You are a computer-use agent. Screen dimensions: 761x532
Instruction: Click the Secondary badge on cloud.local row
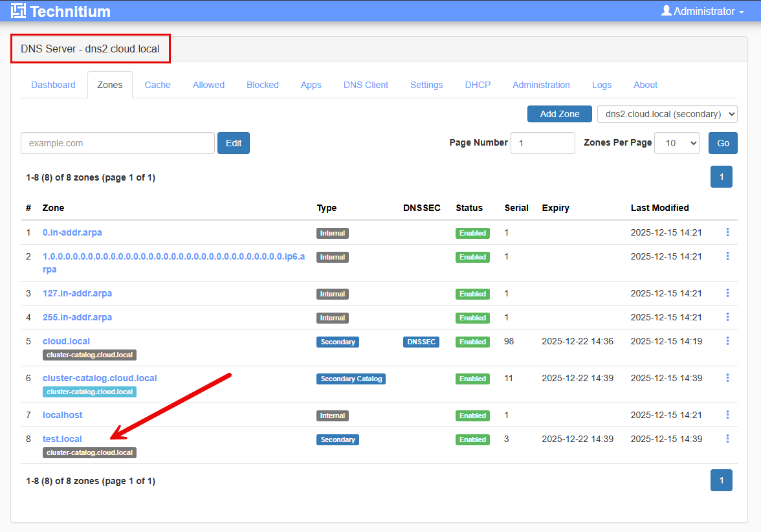338,342
